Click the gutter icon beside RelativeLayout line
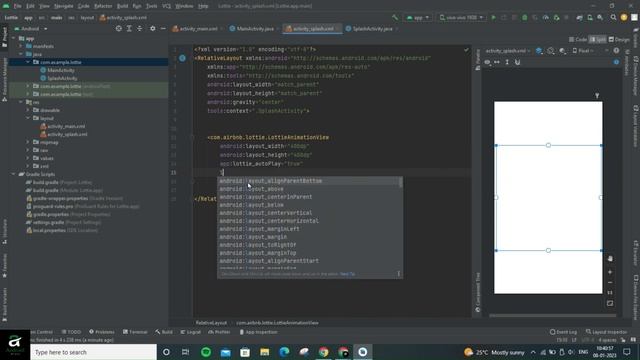 point(182,58)
